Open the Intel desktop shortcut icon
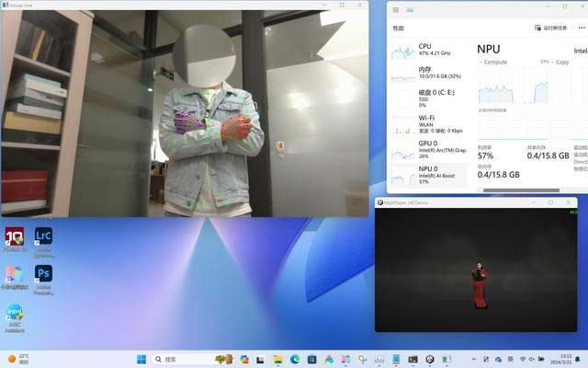 coord(14,314)
